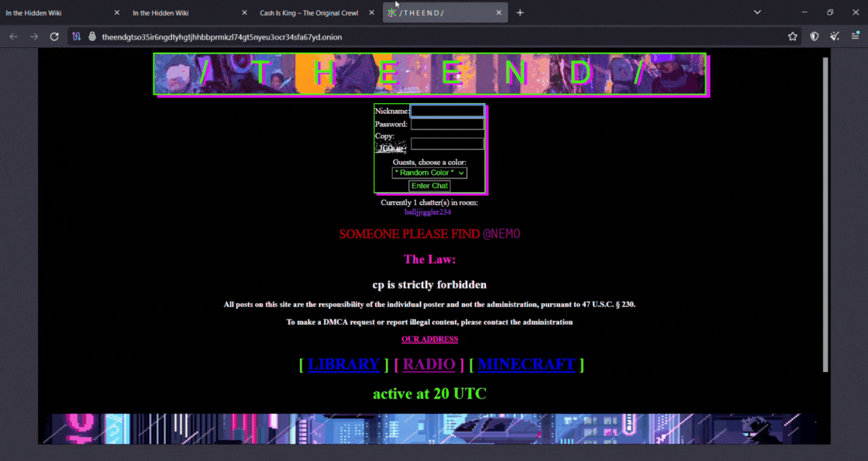Click the /THEEND/ header banner
Image resolution: width=868 pixels, height=461 pixels.
pos(429,74)
